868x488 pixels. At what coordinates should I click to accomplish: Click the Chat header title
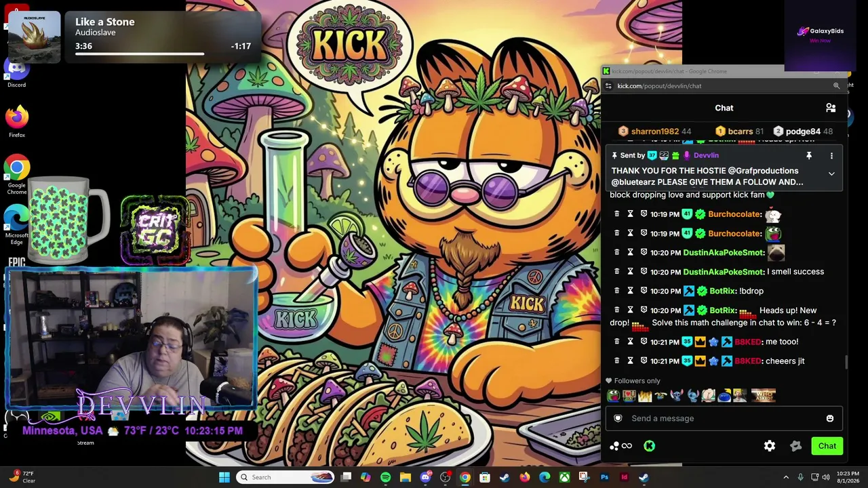click(724, 108)
